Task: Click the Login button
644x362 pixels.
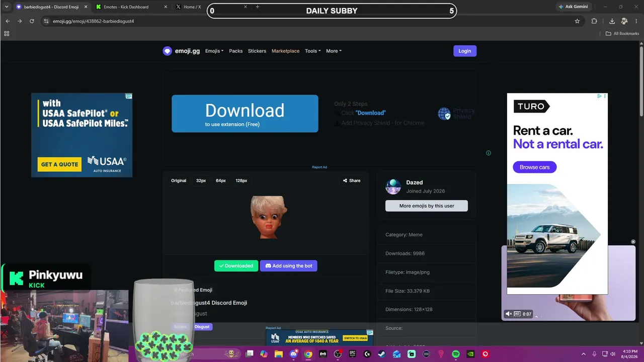Action: click(465, 51)
